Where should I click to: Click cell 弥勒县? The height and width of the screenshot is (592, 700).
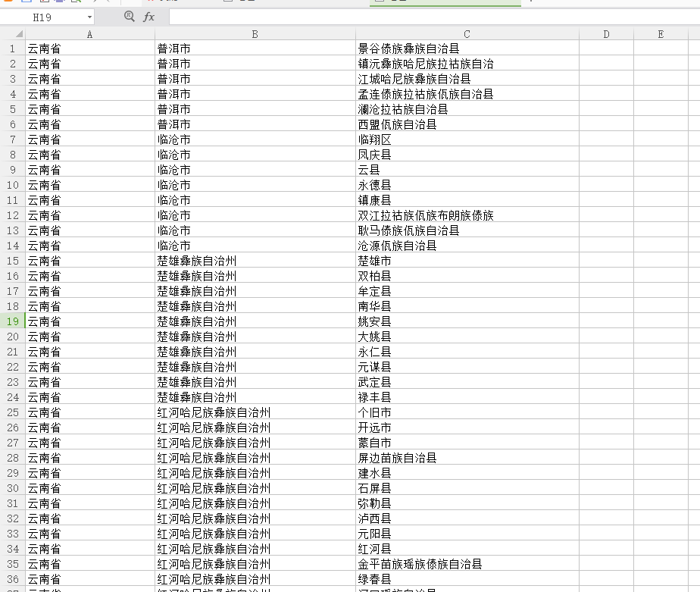pyautogui.click(x=467, y=503)
